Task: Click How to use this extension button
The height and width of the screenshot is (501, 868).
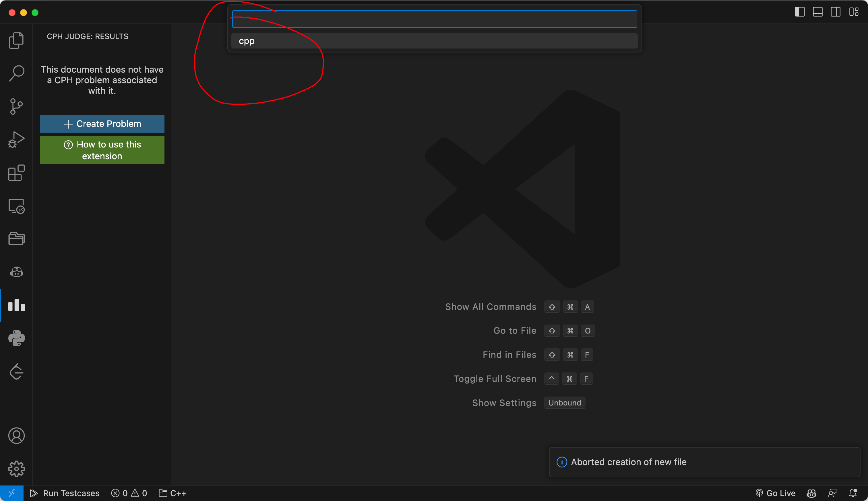Action: pos(102,150)
